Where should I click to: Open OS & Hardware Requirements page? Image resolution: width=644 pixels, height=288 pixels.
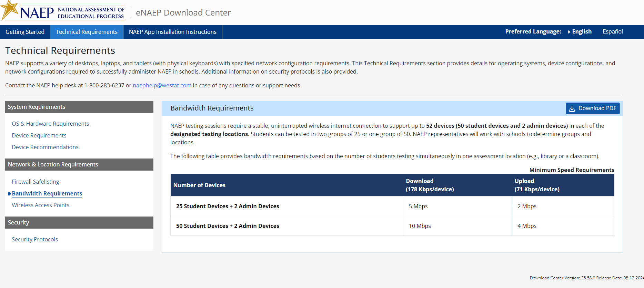50,124
